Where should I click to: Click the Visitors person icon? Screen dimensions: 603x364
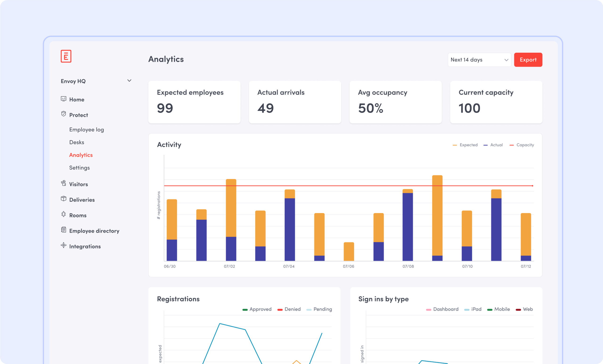(63, 183)
